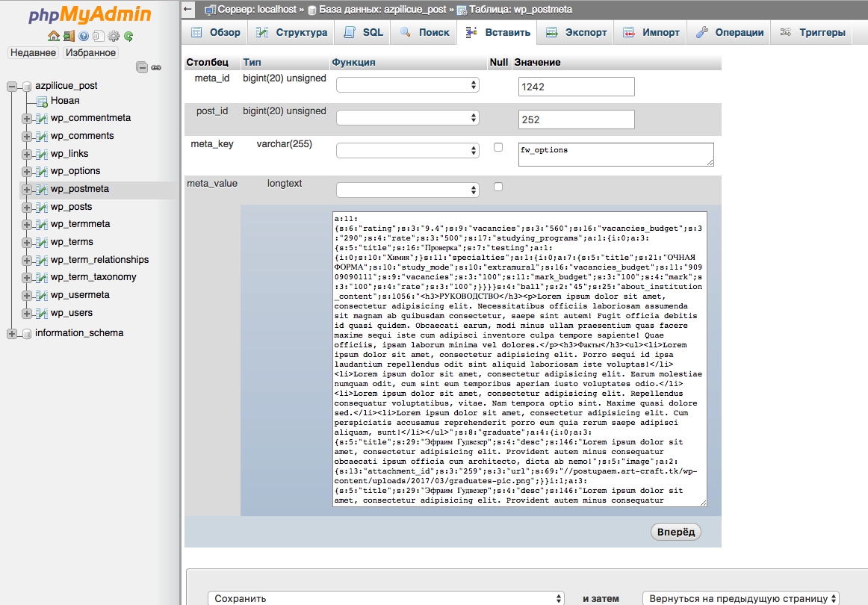Image resolution: width=868 pixels, height=605 pixels.
Task: Expand the wp_options table tree node
Action: click(26, 171)
